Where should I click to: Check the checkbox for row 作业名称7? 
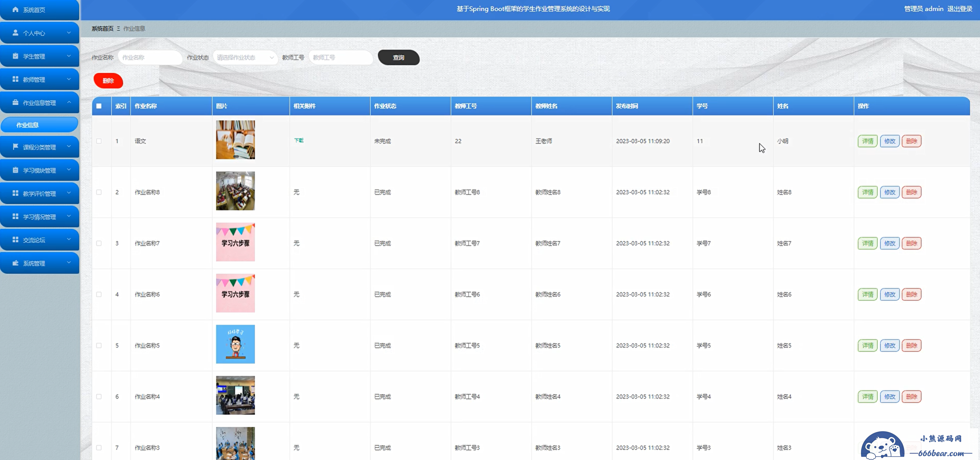[99, 243]
